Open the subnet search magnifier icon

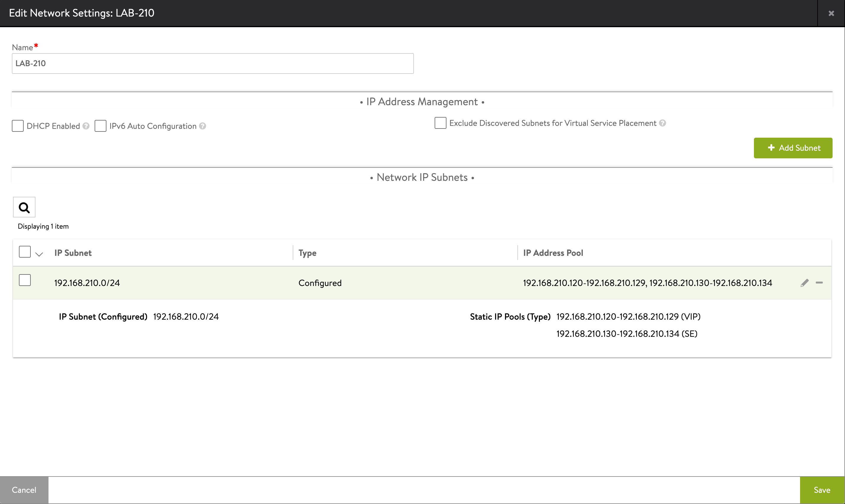point(24,207)
